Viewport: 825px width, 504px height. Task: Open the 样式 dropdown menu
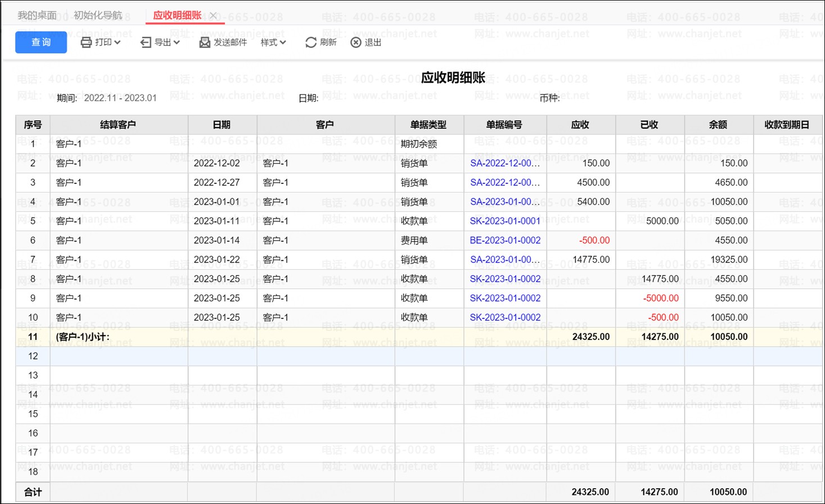[273, 42]
